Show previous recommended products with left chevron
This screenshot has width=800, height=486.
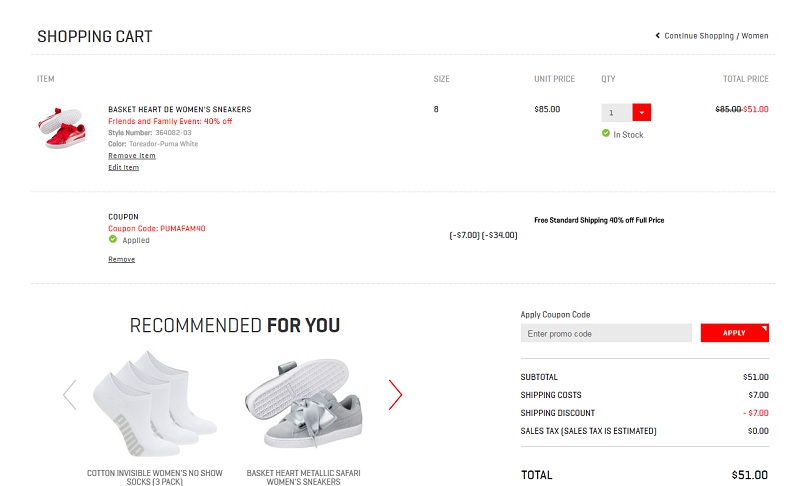point(70,395)
